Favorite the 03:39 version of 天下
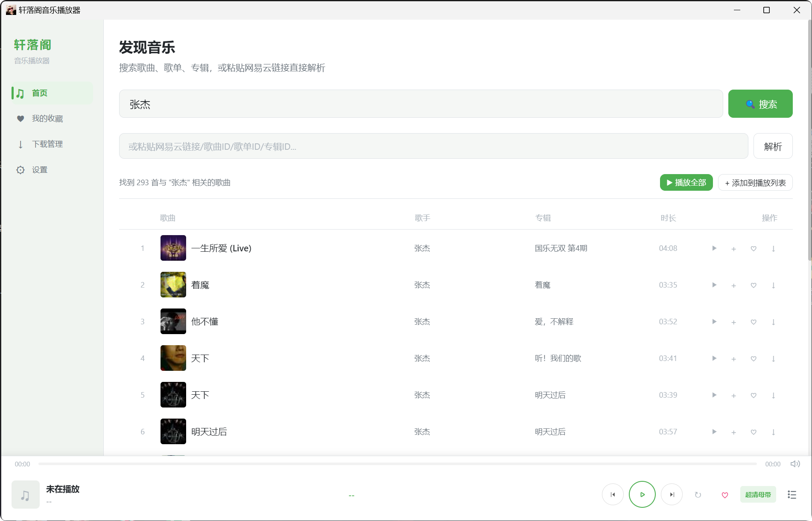The width and height of the screenshot is (812, 521). [754, 396]
